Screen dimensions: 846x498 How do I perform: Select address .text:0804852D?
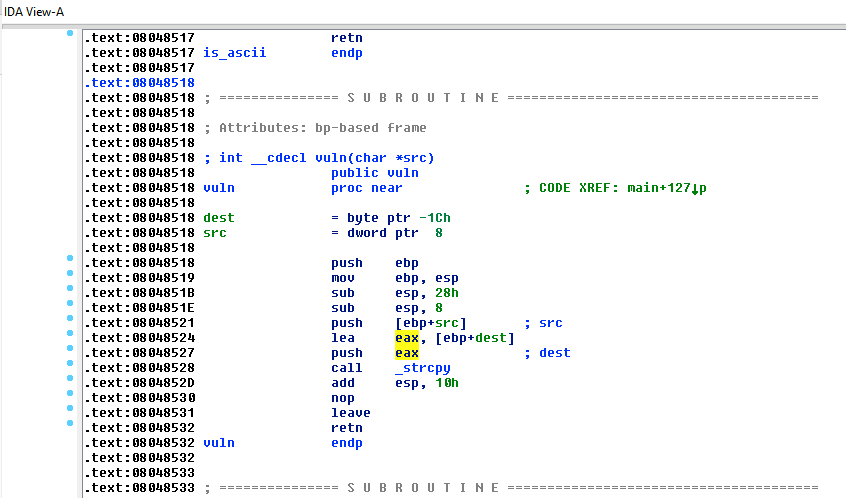[x=140, y=383]
